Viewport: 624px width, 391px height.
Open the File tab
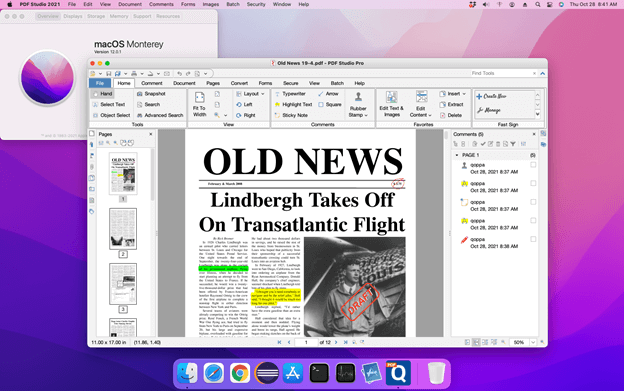pos(100,83)
